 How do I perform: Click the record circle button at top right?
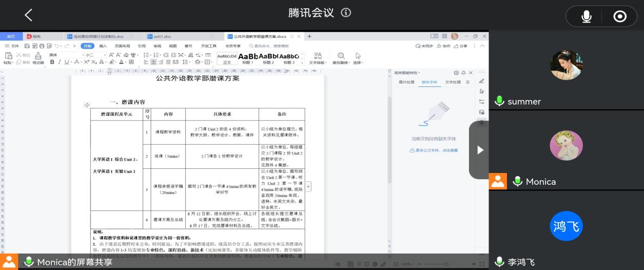coord(620,16)
